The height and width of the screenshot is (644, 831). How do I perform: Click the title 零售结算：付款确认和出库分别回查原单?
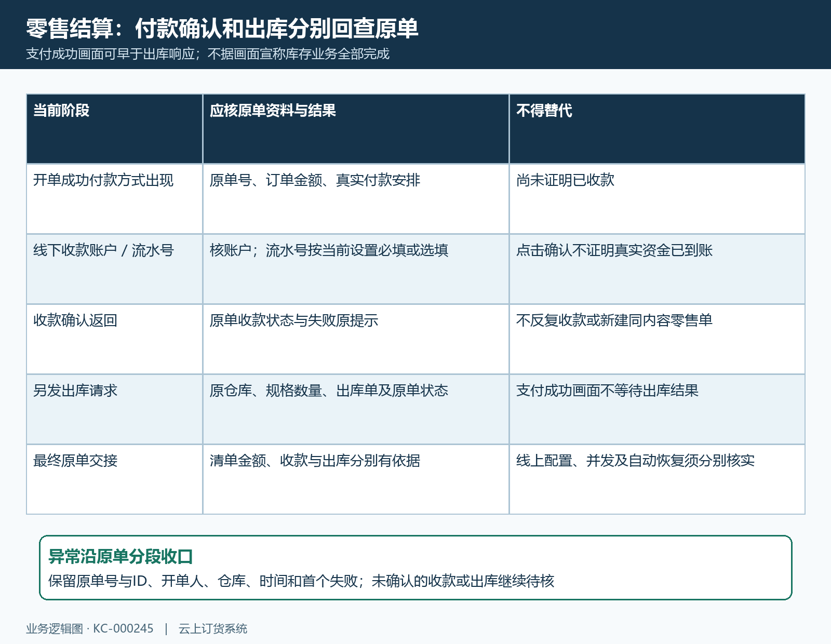point(222,28)
